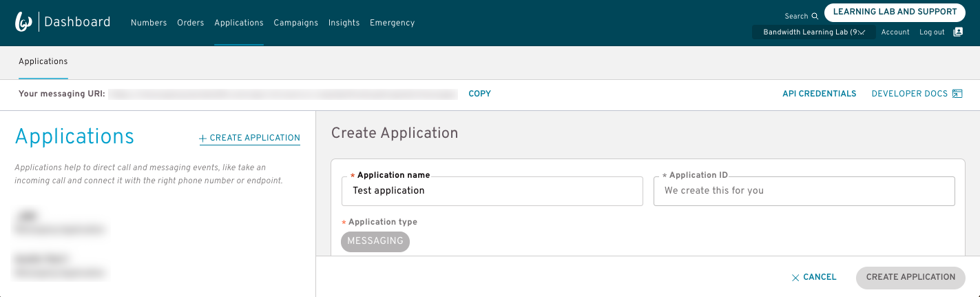This screenshot has width=980, height=297.
Task: Click the gray Create Application submit button
Action: click(x=910, y=278)
